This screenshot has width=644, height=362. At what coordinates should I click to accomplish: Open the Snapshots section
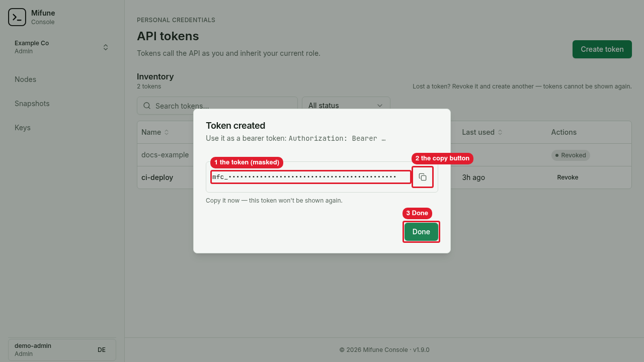click(32, 104)
